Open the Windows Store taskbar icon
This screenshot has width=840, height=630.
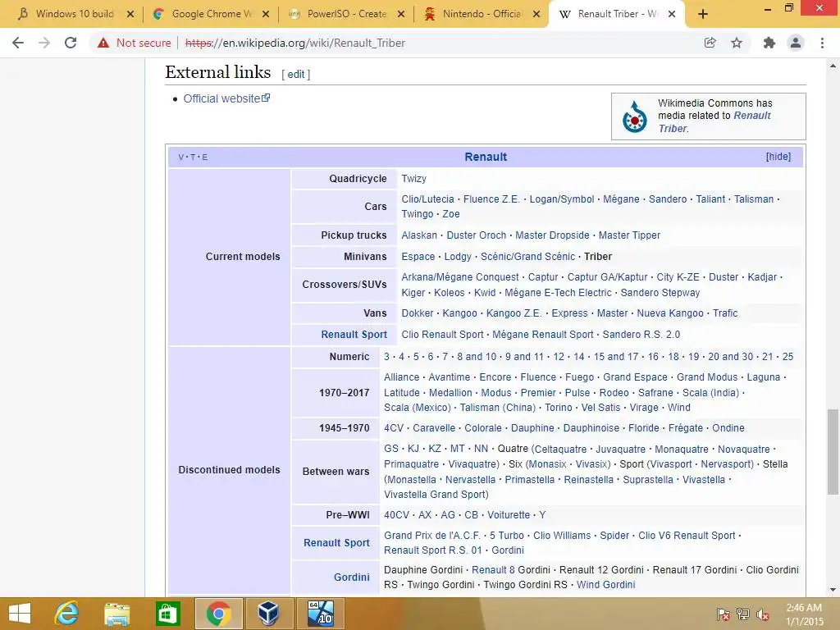[167, 614]
